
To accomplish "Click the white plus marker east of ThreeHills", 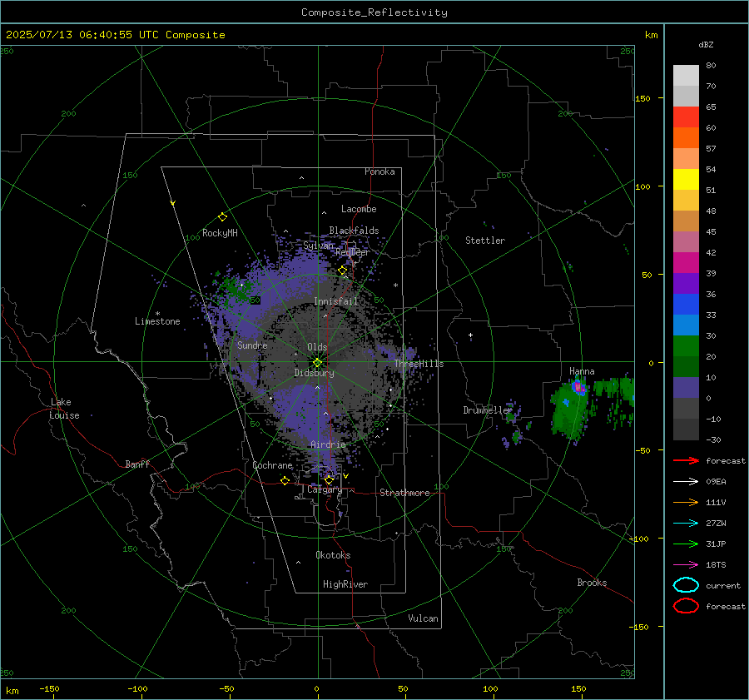I will 470,335.
